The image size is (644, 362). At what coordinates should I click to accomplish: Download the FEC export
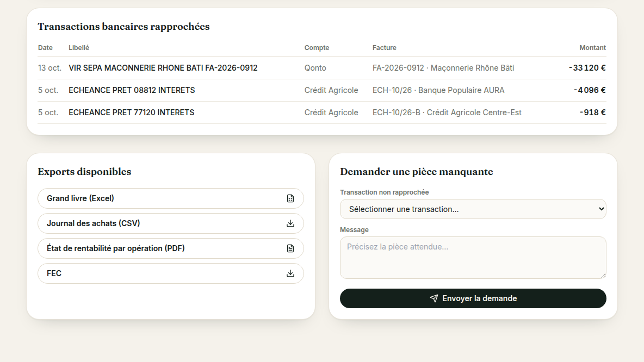(170, 274)
